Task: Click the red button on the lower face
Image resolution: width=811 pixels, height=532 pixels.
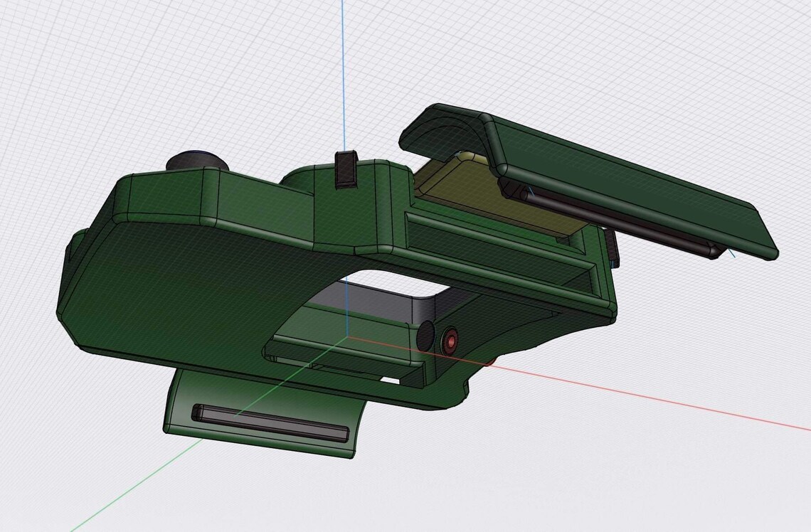Action: click(x=450, y=341)
